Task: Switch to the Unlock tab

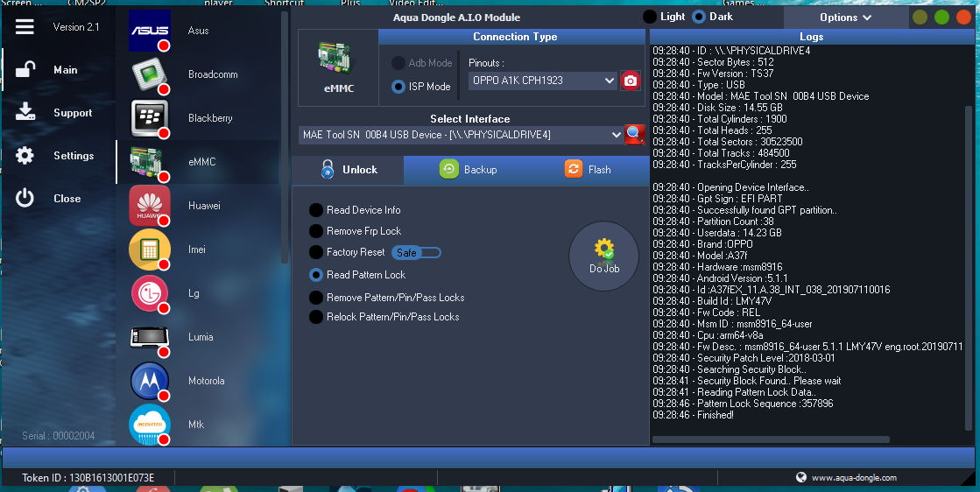Action: pos(349,170)
